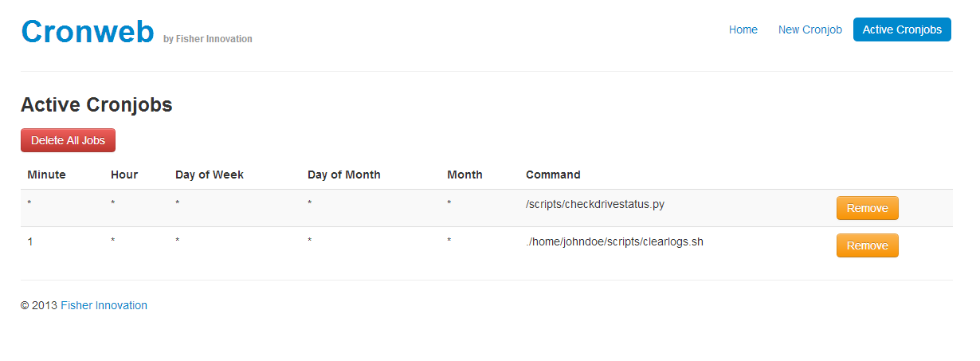This screenshot has height=361, width=980.
Task: Select the Active Cronjobs tab
Action: [x=902, y=29]
